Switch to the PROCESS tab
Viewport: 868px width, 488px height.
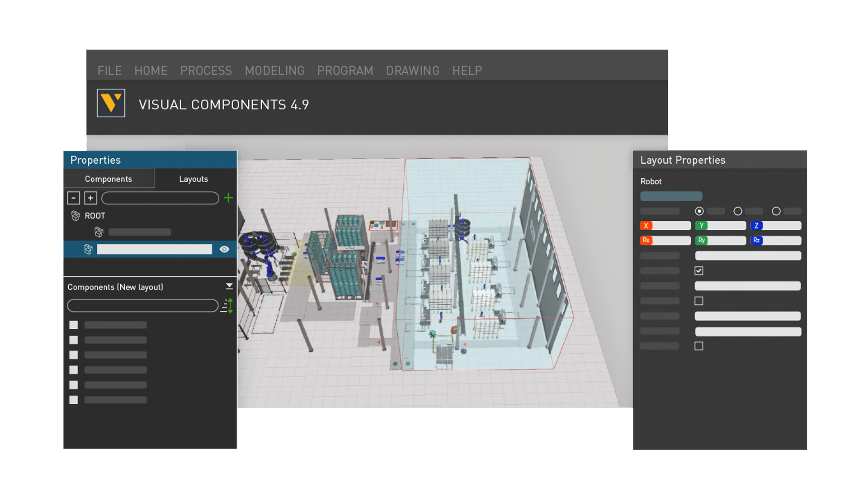[206, 71]
